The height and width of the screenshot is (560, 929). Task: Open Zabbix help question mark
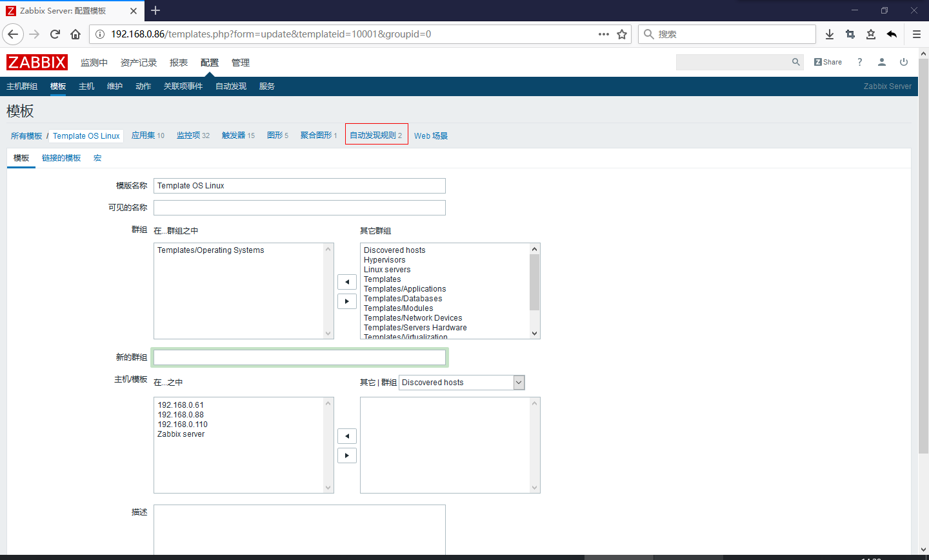(859, 62)
